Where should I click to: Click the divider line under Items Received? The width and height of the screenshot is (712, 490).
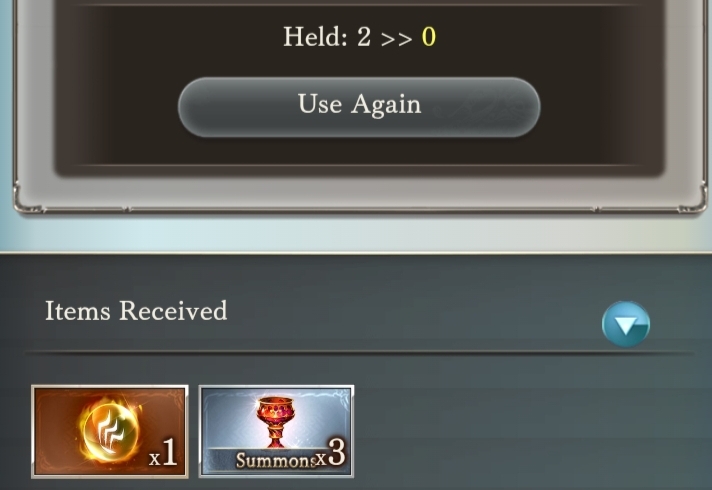click(x=359, y=353)
